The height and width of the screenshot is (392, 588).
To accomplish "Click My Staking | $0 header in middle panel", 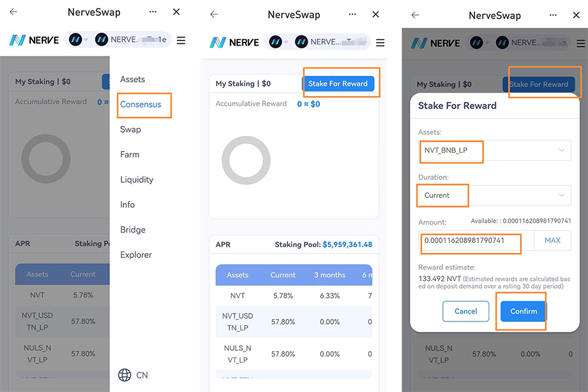I will click(243, 84).
